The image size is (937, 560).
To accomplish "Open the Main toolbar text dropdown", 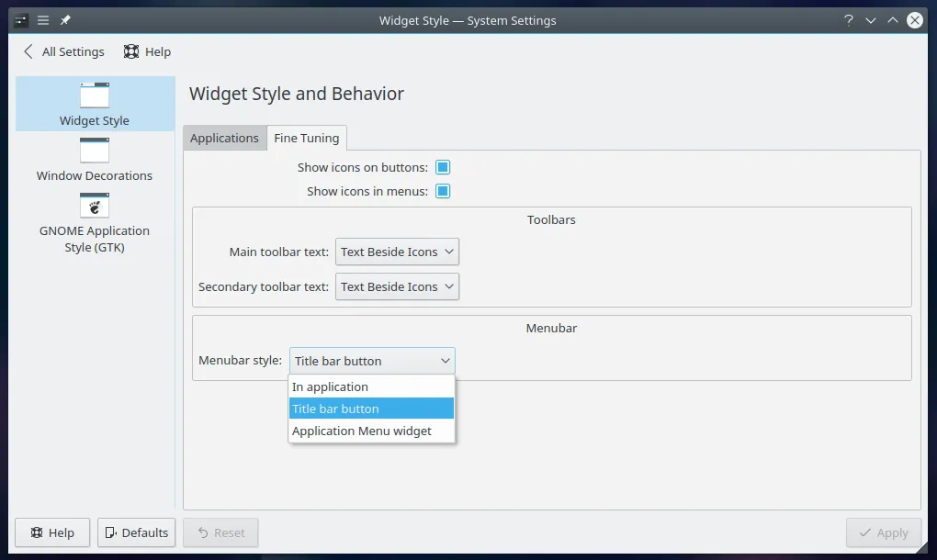I will click(397, 252).
